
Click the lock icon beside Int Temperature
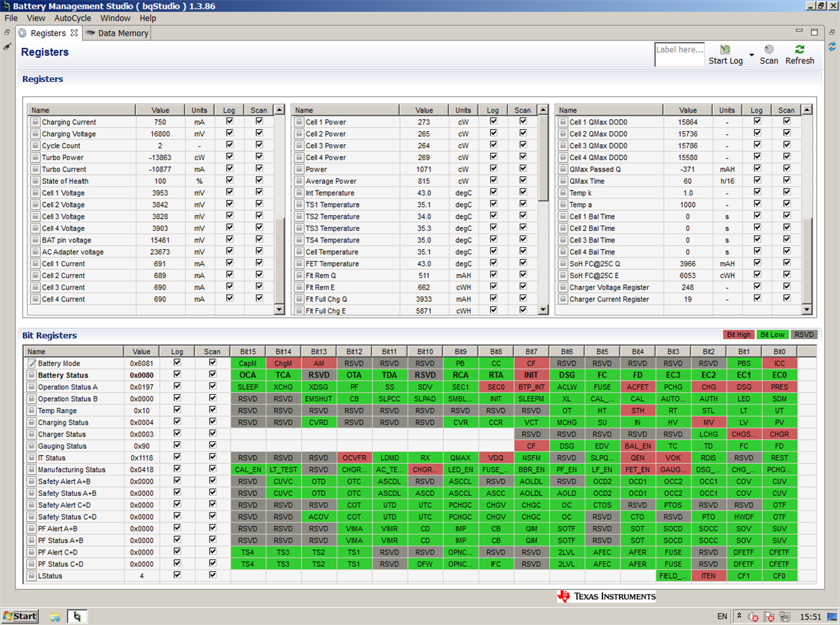(x=299, y=193)
